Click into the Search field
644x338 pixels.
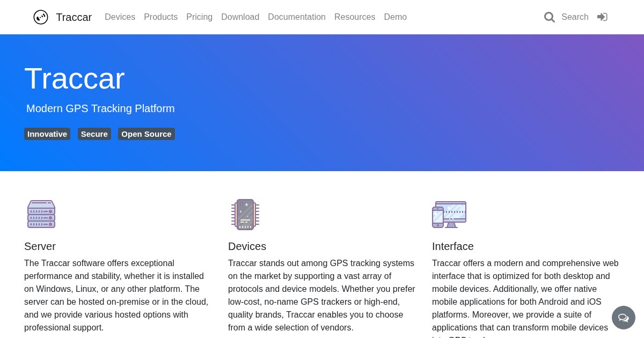coord(575,17)
